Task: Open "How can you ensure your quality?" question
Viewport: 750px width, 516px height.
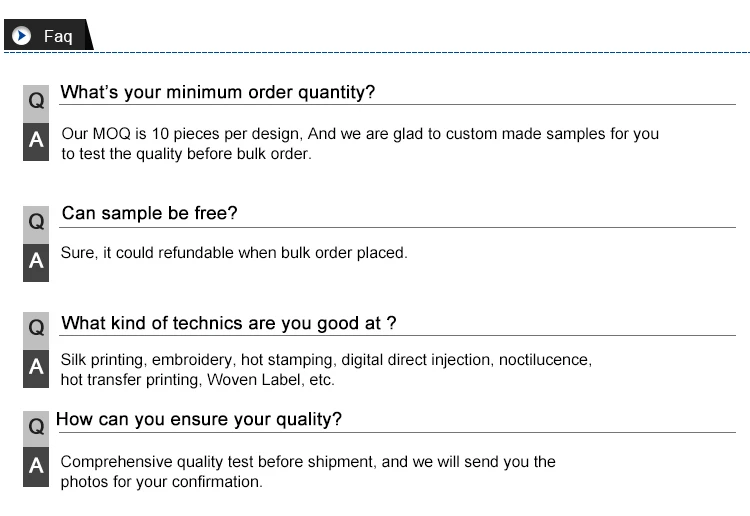Action: coord(199,419)
